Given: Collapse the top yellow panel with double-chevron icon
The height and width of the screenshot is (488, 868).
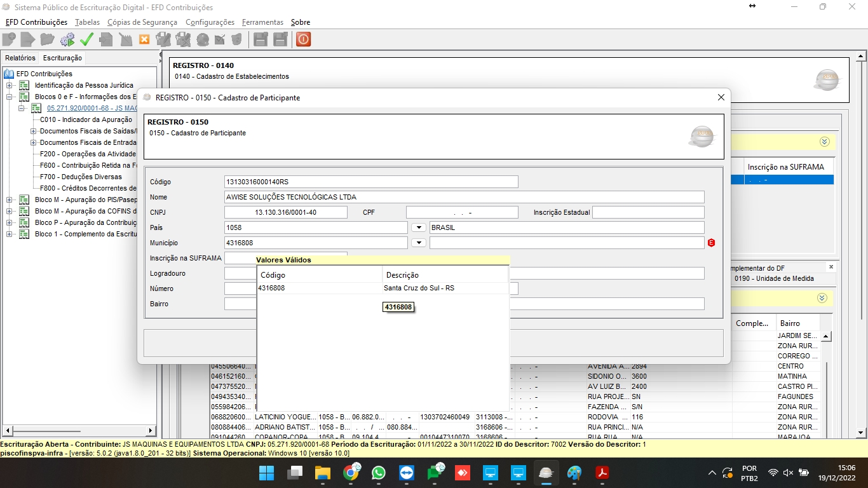Looking at the screenshot, I should 824,142.
